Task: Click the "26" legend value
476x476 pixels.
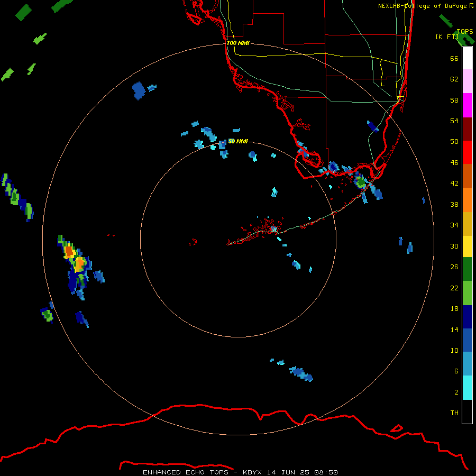Action: tap(454, 267)
